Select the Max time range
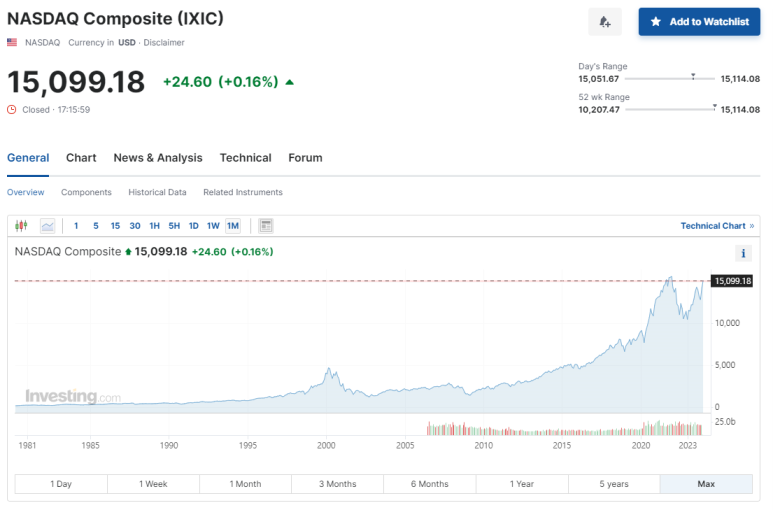Screen dimensions: 773x510 pyautogui.click(x=706, y=484)
